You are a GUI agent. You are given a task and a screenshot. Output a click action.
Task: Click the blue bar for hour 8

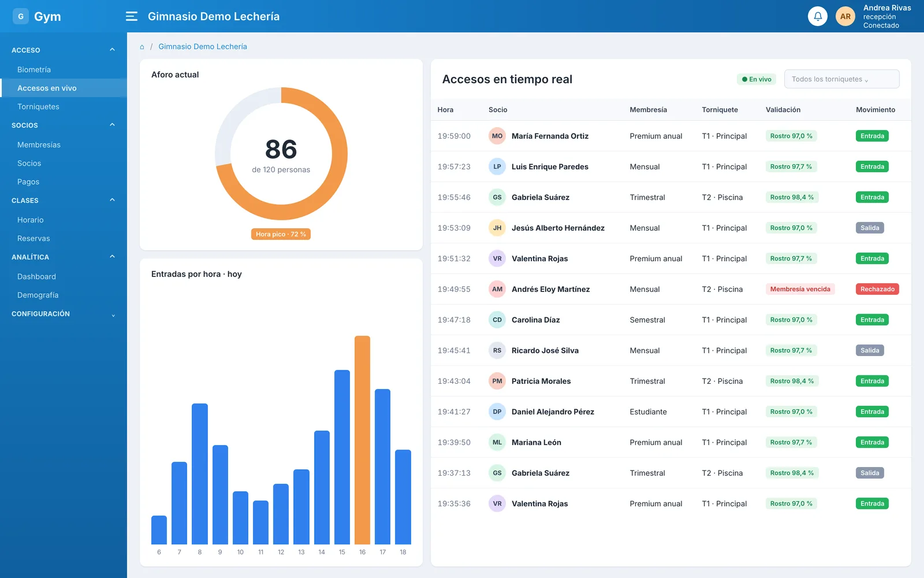(200, 474)
